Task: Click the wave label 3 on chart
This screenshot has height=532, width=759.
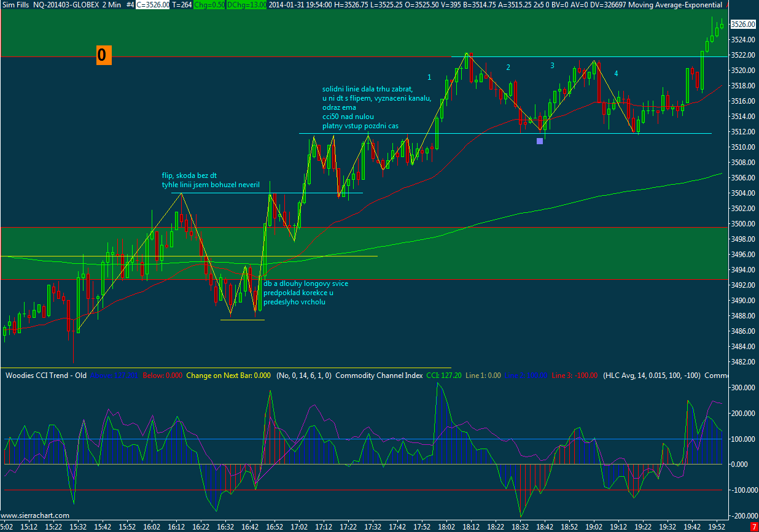Action: [x=552, y=65]
